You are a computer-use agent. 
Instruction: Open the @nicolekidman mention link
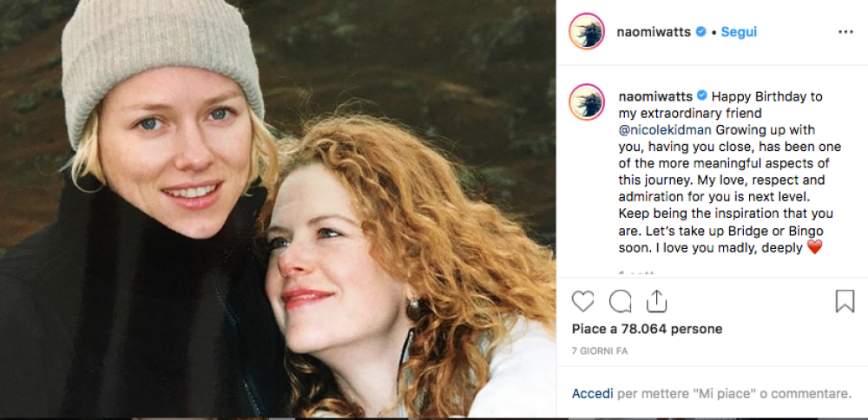coord(667,129)
